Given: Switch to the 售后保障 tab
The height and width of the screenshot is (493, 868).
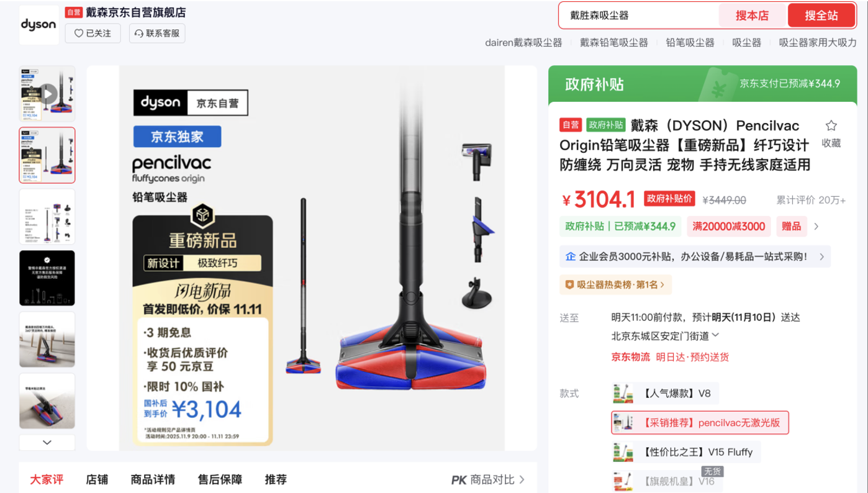Looking at the screenshot, I should click(220, 479).
